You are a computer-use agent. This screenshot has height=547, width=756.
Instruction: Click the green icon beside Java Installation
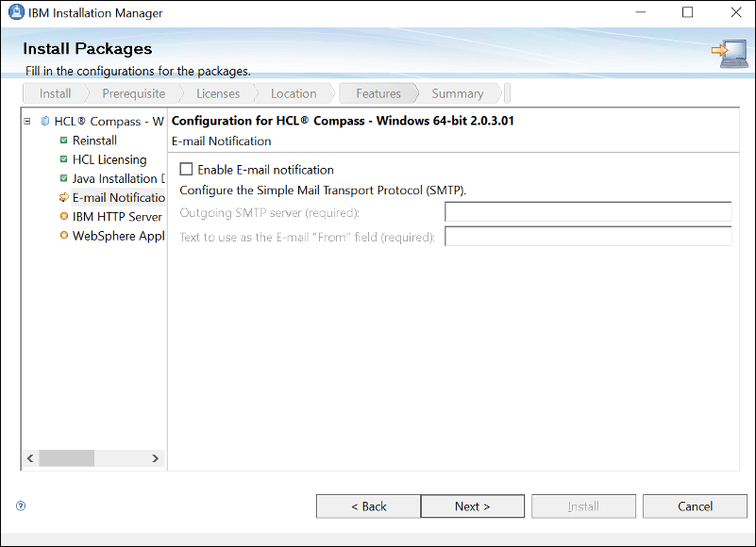(63, 178)
